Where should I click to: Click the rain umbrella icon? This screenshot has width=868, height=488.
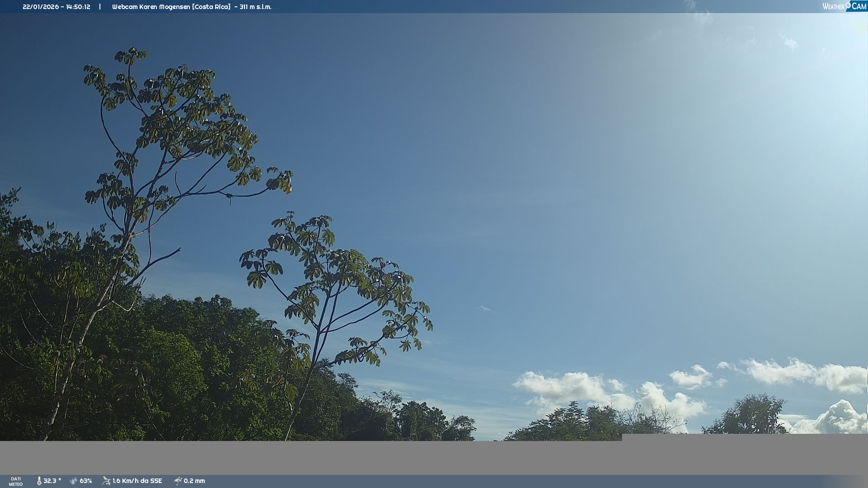pos(178,481)
